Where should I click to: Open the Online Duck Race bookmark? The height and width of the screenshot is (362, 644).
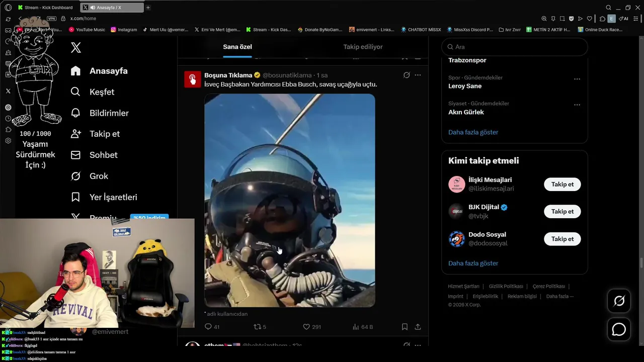pos(600,30)
